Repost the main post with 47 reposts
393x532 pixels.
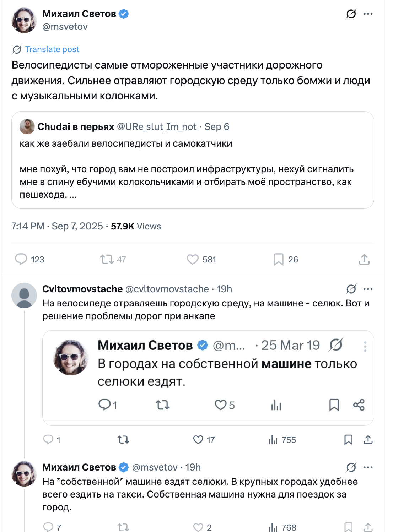[107, 260]
